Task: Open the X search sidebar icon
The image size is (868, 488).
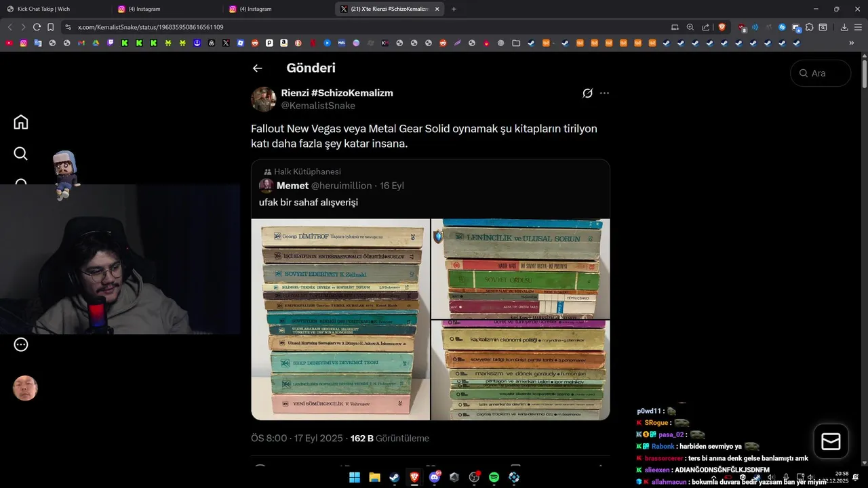Action: (21, 154)
